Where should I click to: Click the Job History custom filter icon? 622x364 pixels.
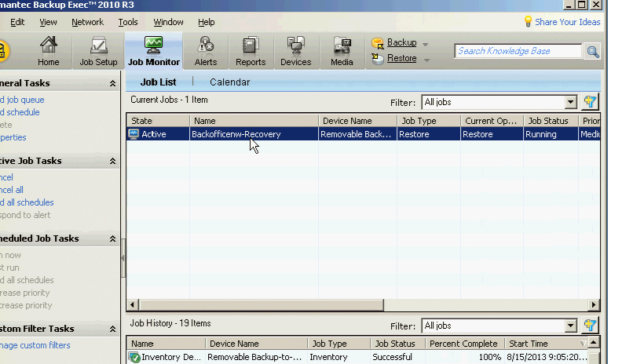[x=590, y=326]
